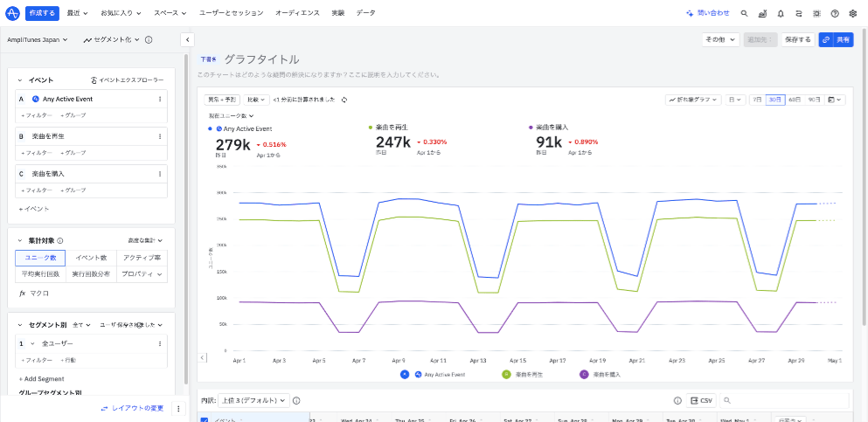868x422 pixels.
Task: Open the calendar date picker icon
Action: [x=835, y=100]
